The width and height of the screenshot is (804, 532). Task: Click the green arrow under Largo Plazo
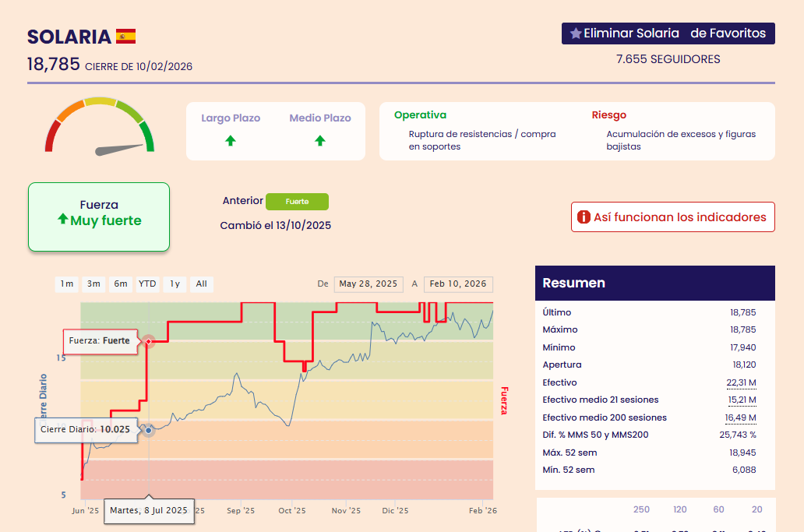pos(231,140)
